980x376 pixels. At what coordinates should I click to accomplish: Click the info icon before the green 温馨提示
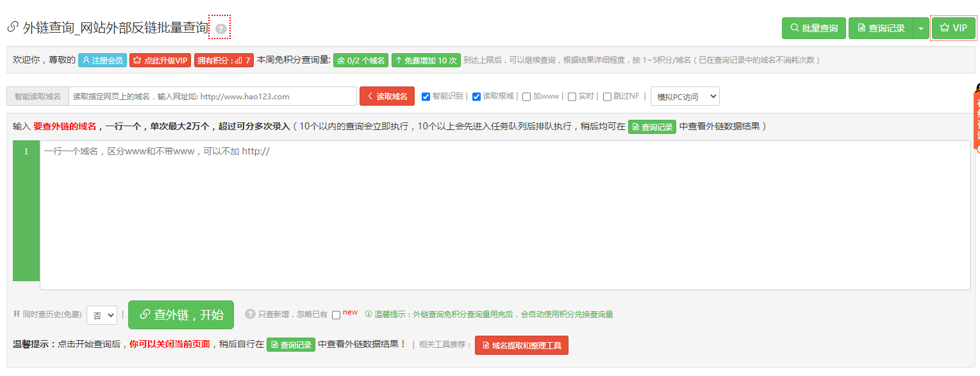tap(369, 314)
